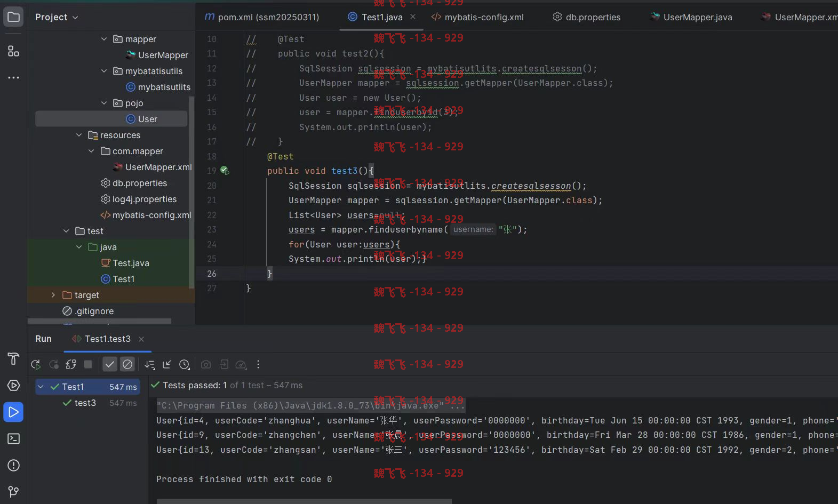Image resolution: width=838 pixels, height=504 pixels.
Task: Collapse the mapper package
Action: click(x=104, y=39)
